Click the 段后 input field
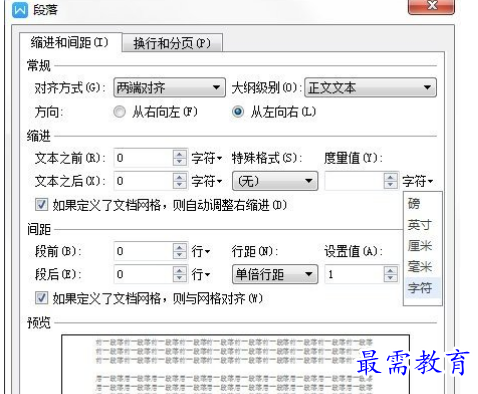 click(143, 274)
